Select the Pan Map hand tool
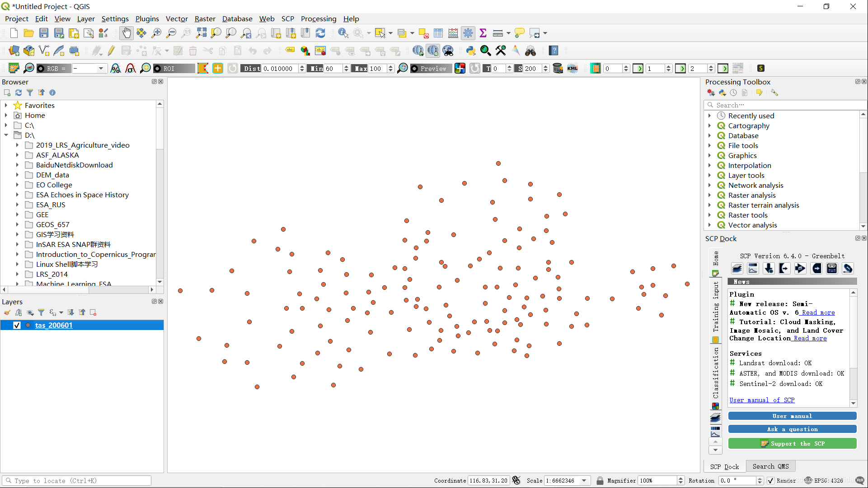868x488 pixels. point(127,33)
